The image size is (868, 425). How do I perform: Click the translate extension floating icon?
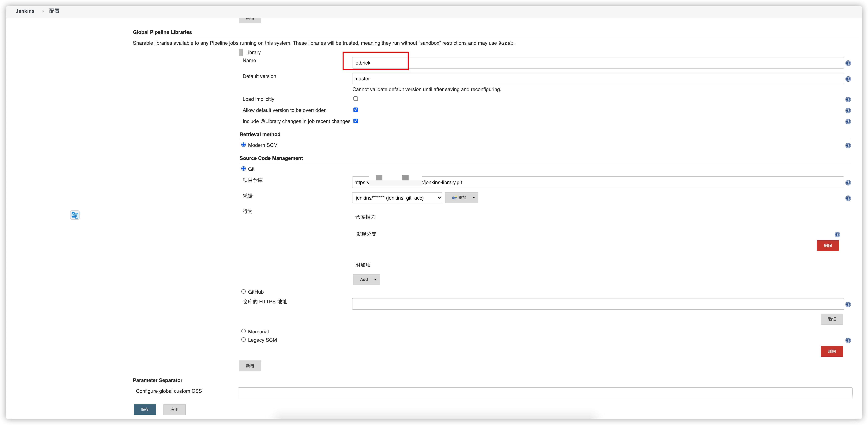click(x=75, y=215)
